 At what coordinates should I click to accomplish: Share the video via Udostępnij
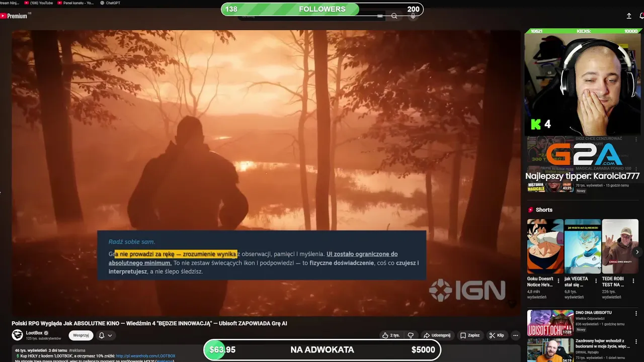pos(437,335)
